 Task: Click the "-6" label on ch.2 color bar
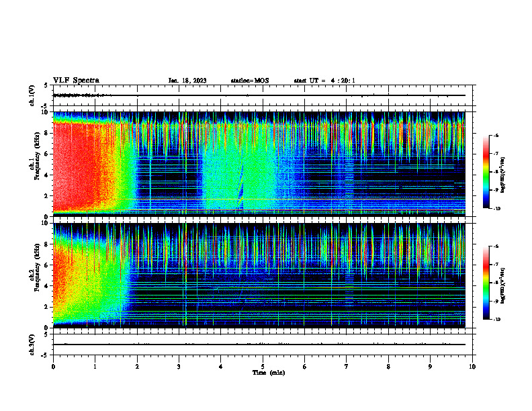[496, 246]
